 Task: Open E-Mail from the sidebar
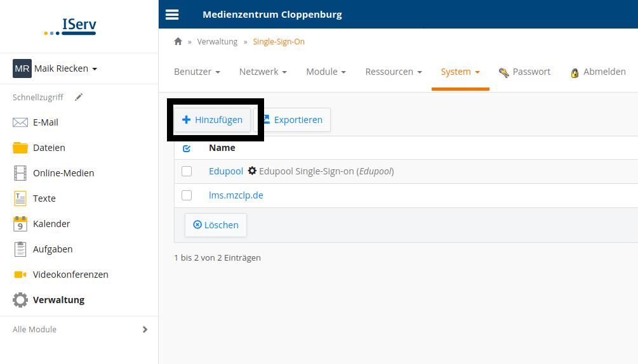(x=45, y=122)
